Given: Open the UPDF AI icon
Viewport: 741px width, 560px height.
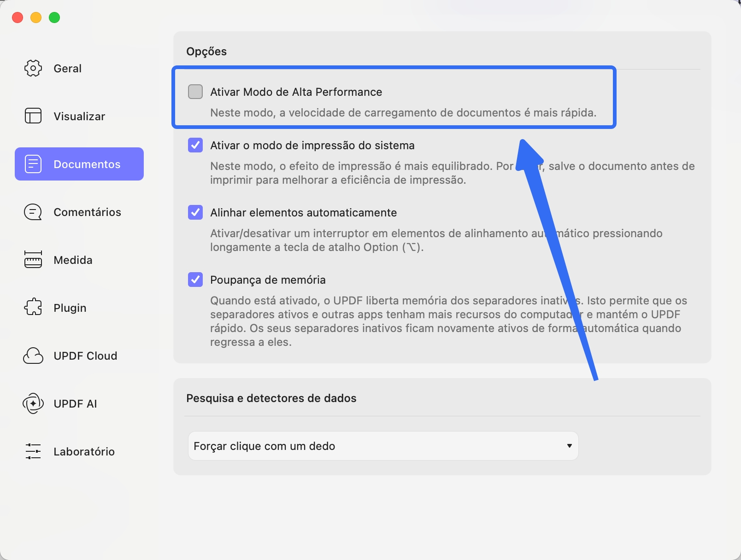Looking at the screenshot, I should point(33,403).
